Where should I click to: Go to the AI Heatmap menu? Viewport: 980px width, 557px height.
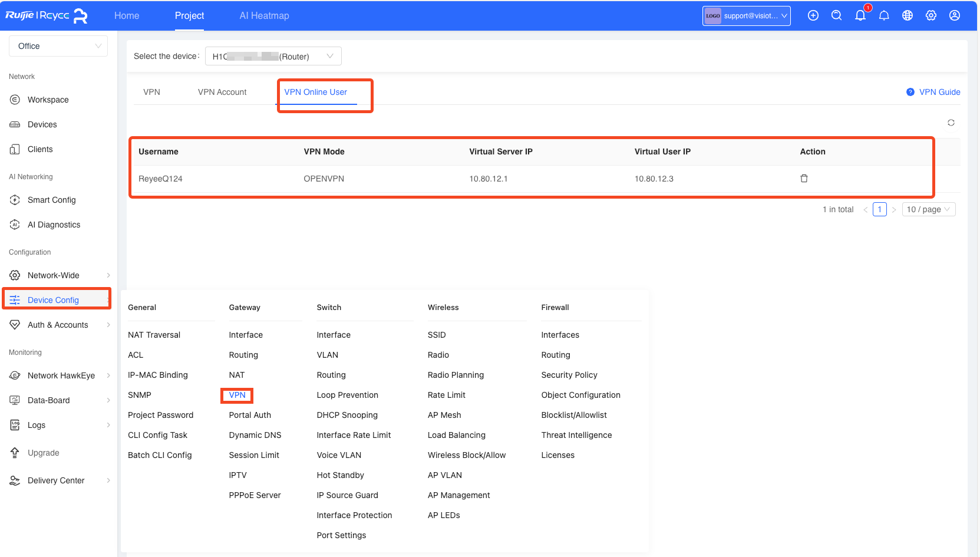click(264, 16)
